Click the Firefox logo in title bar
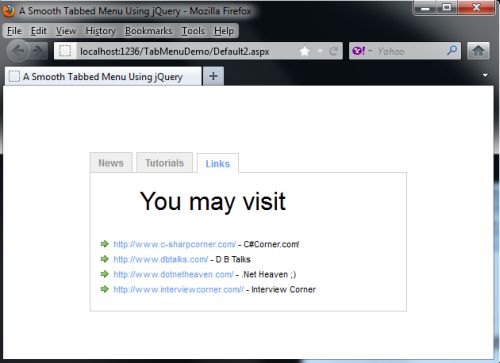Image resolution: width=500 pixels, height=363 pixels. point(8,10)
